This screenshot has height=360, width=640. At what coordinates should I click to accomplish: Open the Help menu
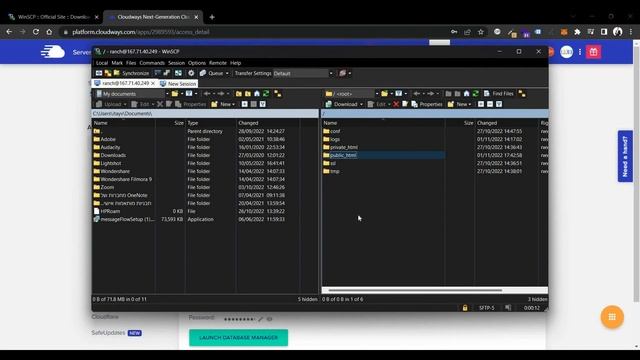click(236, 63)
